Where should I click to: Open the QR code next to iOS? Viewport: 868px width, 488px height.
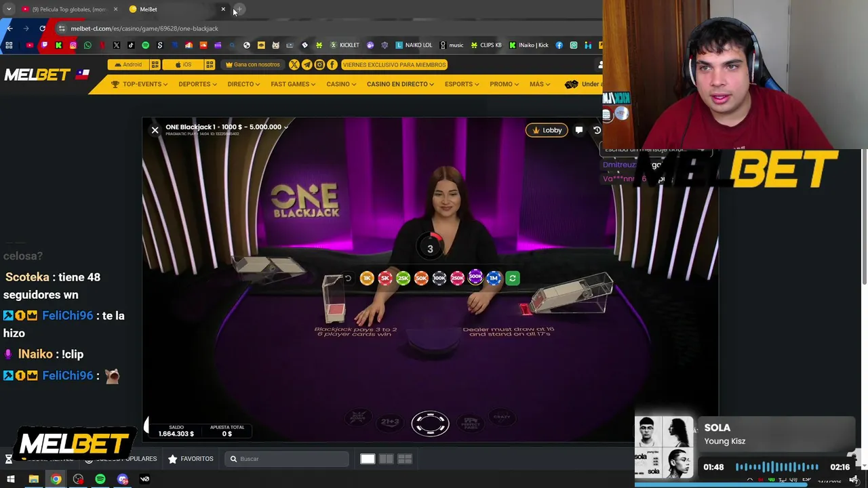click(x=210, y=64)
